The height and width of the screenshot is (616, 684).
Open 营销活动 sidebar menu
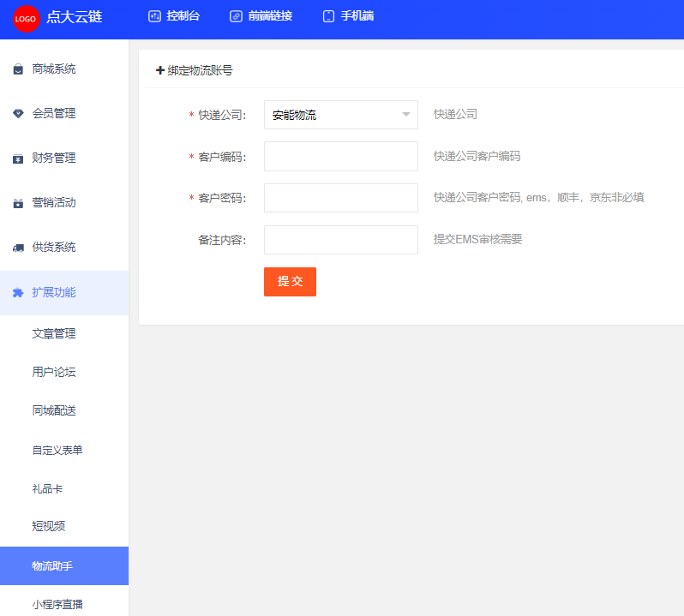[x=64, y=203]
